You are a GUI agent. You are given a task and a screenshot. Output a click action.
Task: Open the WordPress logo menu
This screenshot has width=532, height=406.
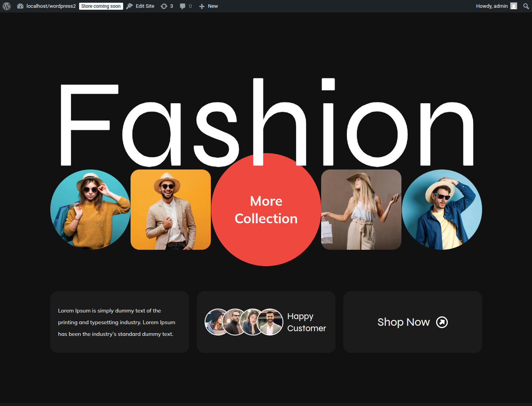(x=7, y=6)
